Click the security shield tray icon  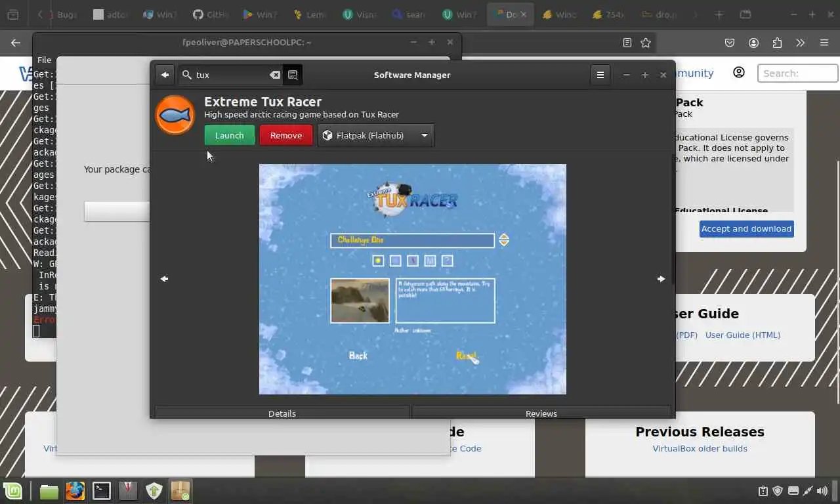[778, 491]
